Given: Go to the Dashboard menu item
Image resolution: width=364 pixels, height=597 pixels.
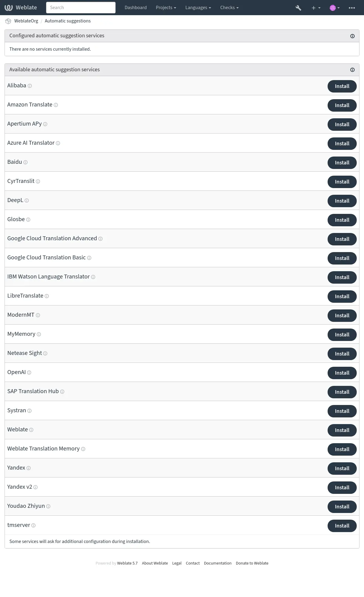Looking at the screenshot, I should click(136, 8).
